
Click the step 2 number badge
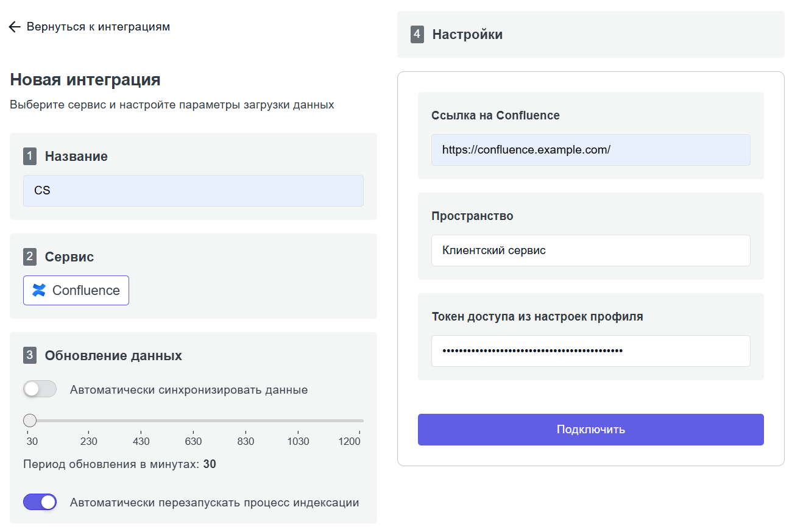(x=30, y=257)
